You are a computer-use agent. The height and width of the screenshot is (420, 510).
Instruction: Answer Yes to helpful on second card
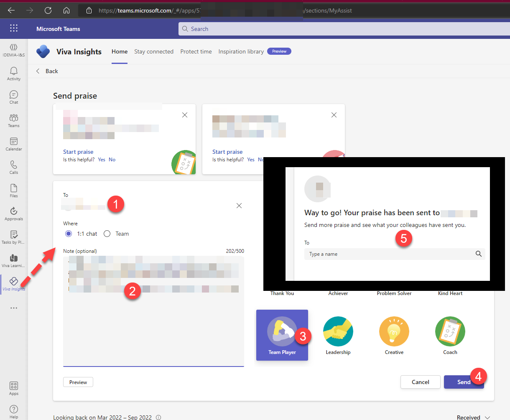coord(251,160)
